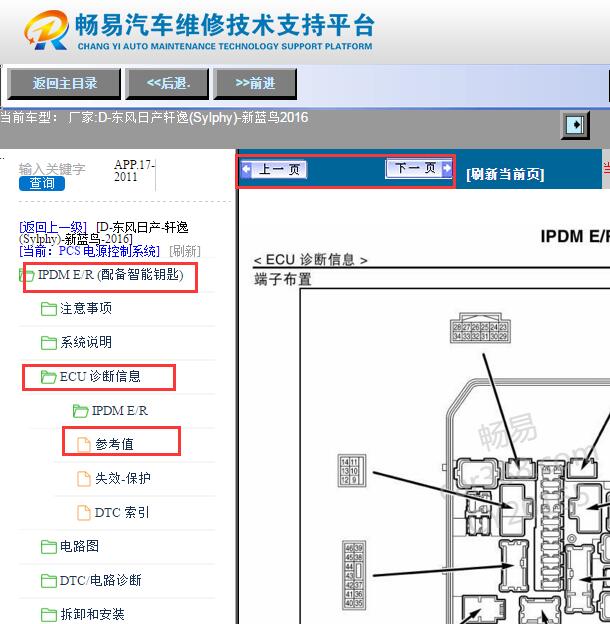The height and width of the screenshot is (624, 610).
Task: Click the open folder icon beside IPDM E/R subfolder
Action: tap(80, 411)
